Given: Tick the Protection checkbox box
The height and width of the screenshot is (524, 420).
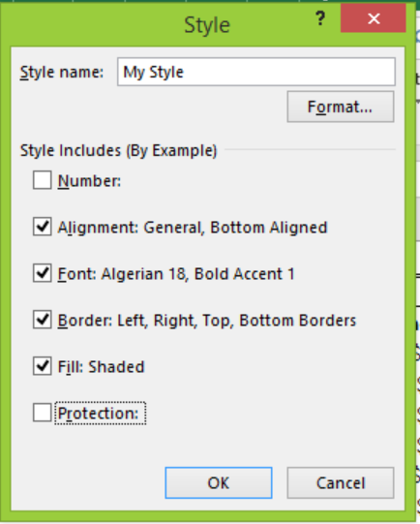Looking at the screenshot, I should click(42, 413).
